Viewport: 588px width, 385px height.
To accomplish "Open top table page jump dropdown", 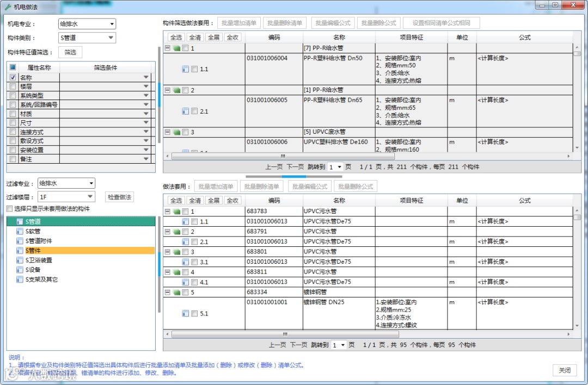I will 335,166.
